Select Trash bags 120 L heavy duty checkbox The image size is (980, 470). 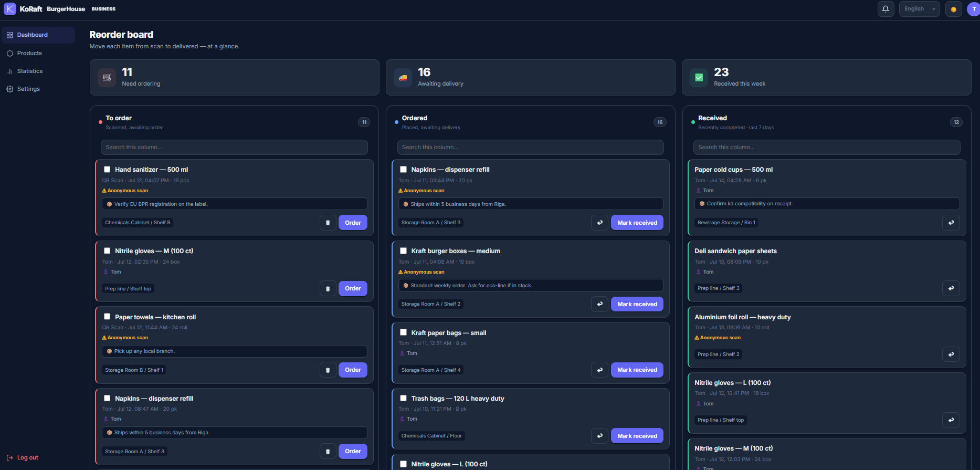click(403, 398)
